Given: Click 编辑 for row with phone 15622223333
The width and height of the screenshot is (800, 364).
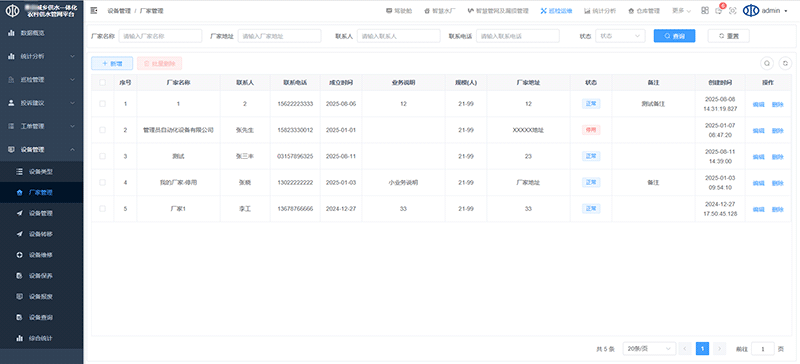Looking at the screenshot, I should 759,105.
